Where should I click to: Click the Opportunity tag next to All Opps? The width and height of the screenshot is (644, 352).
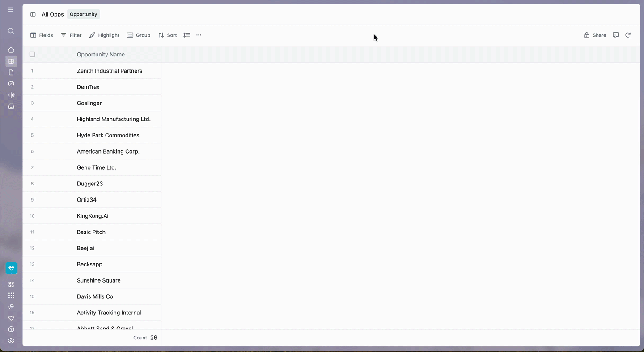coord(83,14)
